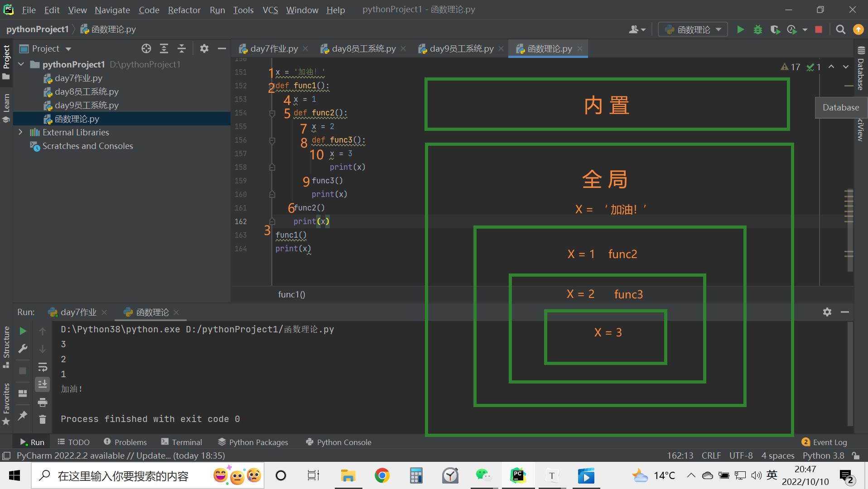Open the TODO tool window
868x489 pixels.
coord(73,442)
